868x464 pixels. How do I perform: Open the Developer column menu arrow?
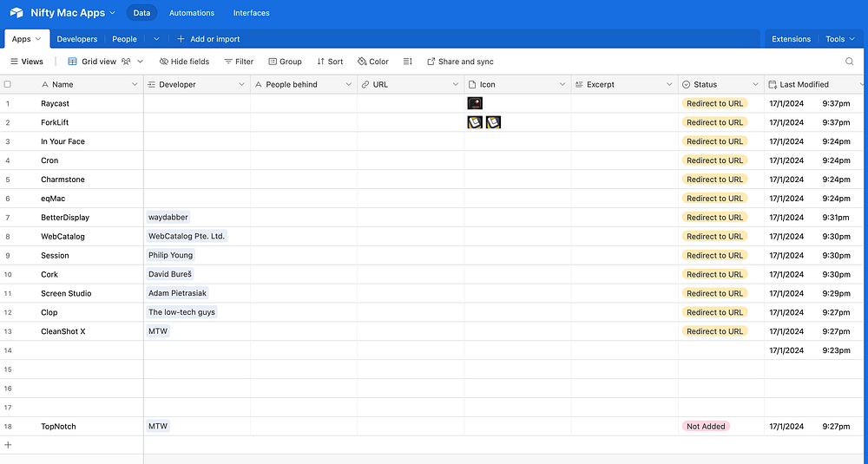point(241,85)
